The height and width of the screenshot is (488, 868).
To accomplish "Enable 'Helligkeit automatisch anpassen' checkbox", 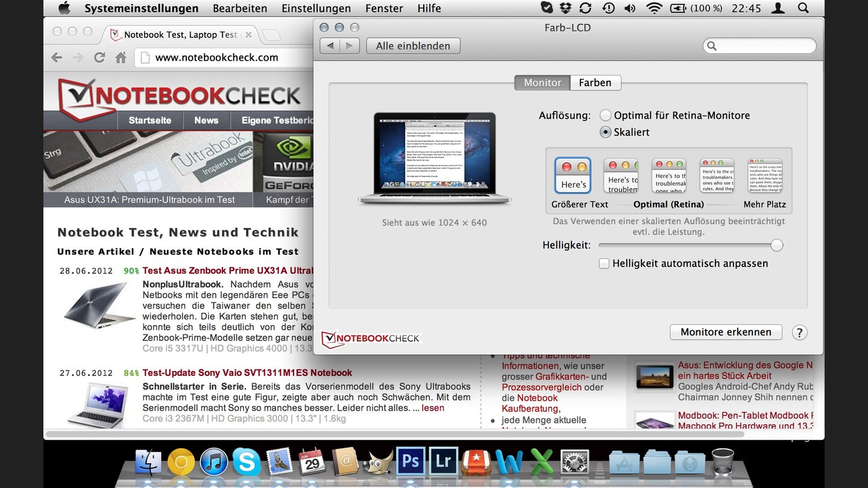I will click(x=604, y=263).
